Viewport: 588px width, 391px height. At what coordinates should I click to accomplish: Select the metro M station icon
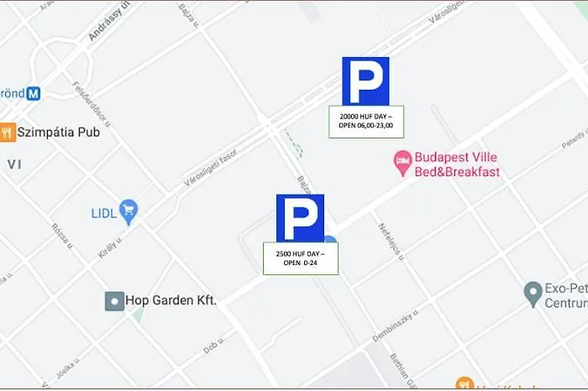(x=34, y=93)
